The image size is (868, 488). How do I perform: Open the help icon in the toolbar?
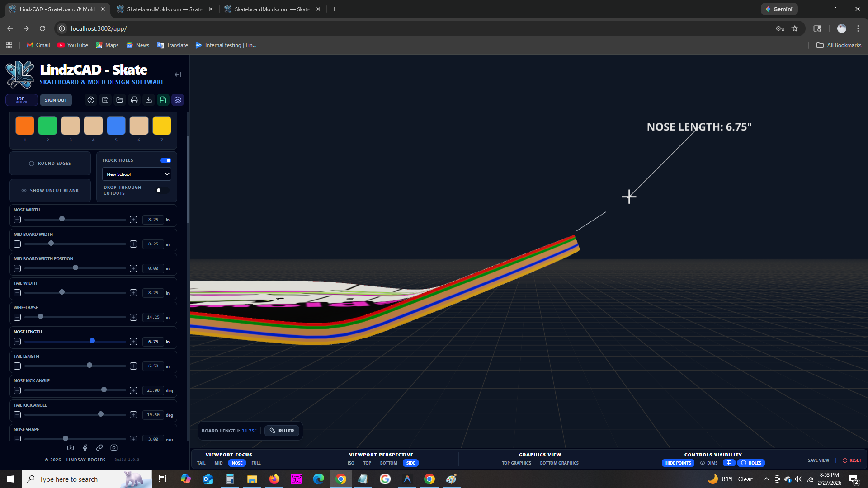tap(91, 100)
